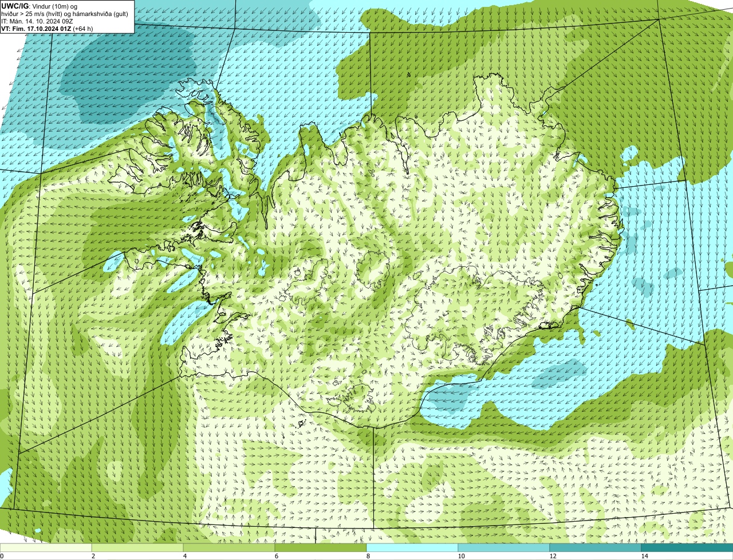Viewport: 733px width, 560px height.
Task: Click the legend scale label '10'
Action: pos(461,556)
